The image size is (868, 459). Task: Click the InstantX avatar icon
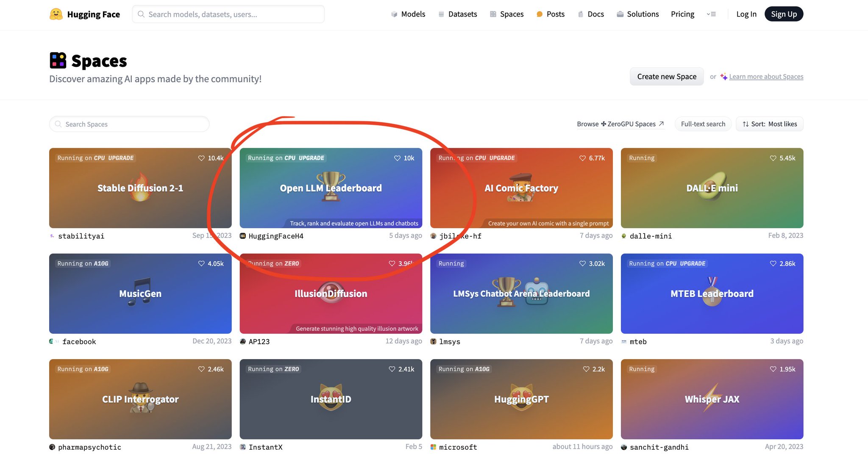pyautogui.click(x=243, y=447)
